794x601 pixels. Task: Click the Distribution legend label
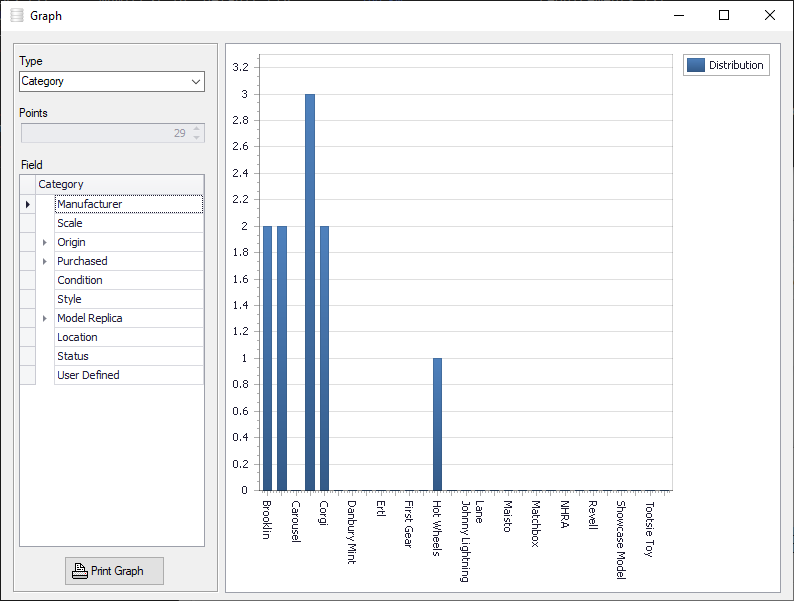[x=736, y=65]
